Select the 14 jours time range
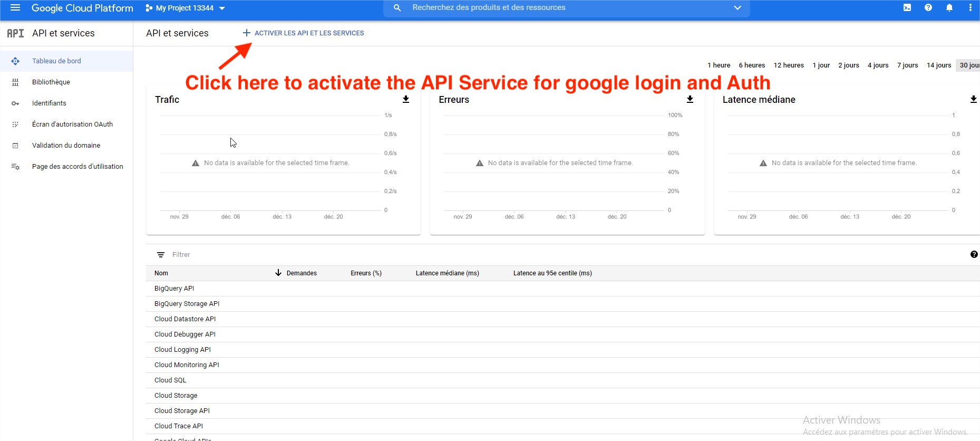This screenshot has width=980, height=441. tap(939, 65)
